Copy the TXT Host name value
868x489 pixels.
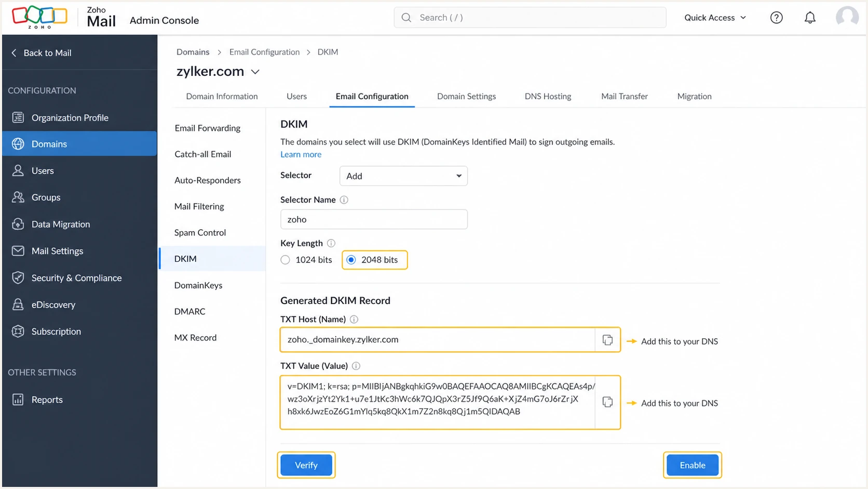607,340
